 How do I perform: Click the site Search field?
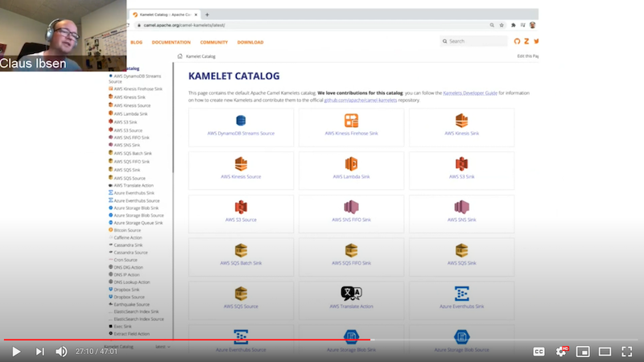(475, 41)
